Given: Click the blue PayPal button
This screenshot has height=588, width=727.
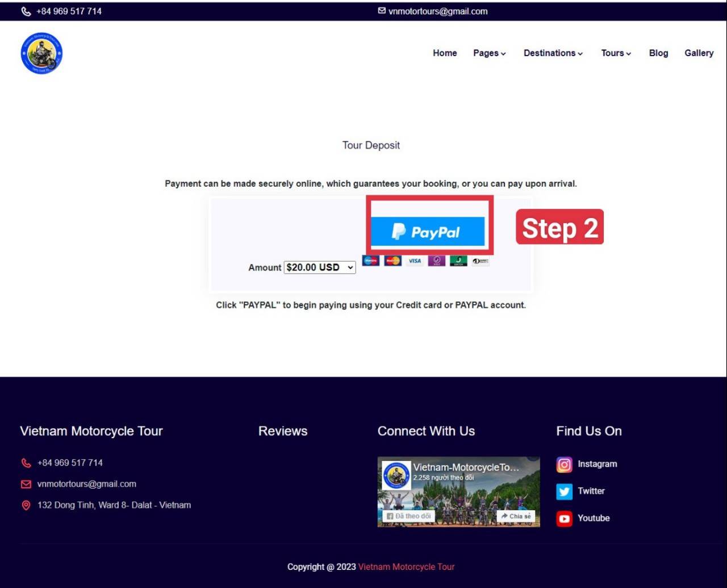Looking at the screenshot, I should pyautogui.click(x=428, y=231).
